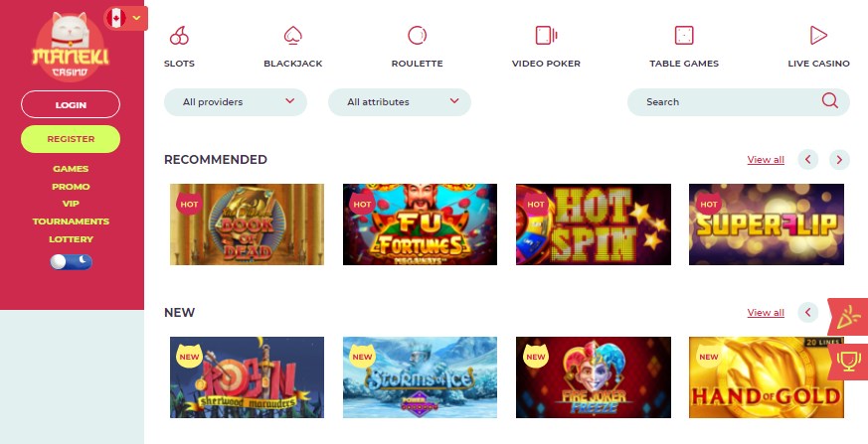This screenshot has height=444, width=868.
Task: Open the trophy side tab
Action: point(848,362)
